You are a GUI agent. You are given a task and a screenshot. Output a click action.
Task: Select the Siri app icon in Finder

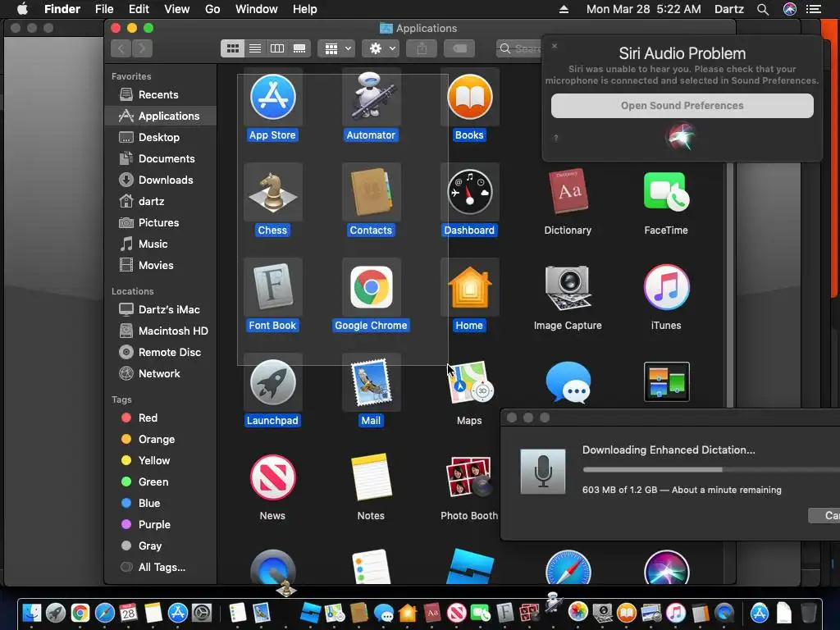click(666, 568)
